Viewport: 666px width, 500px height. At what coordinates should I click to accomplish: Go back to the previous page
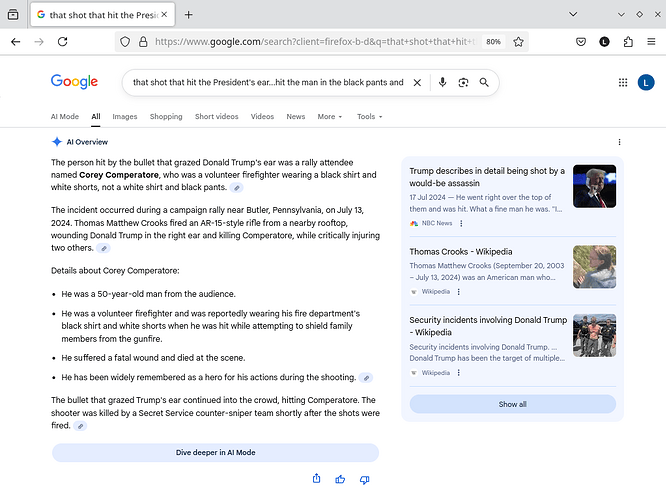point(16,42)
